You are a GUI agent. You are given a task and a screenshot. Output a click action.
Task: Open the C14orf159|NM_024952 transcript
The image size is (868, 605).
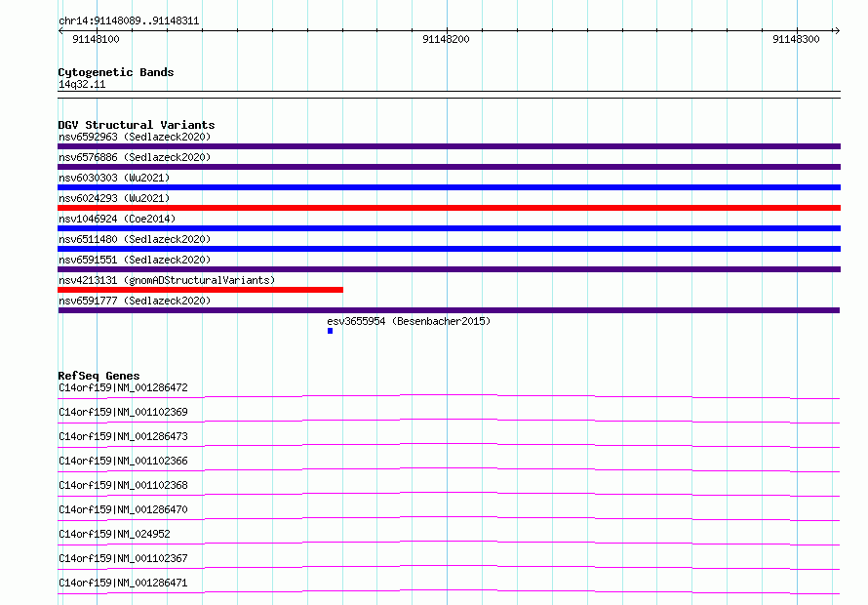coord(114,534)
